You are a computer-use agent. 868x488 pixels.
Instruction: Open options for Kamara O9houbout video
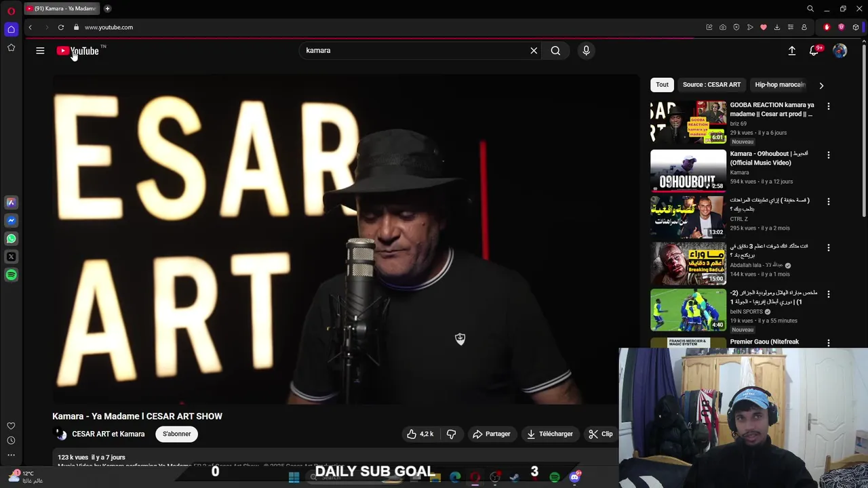828,155
